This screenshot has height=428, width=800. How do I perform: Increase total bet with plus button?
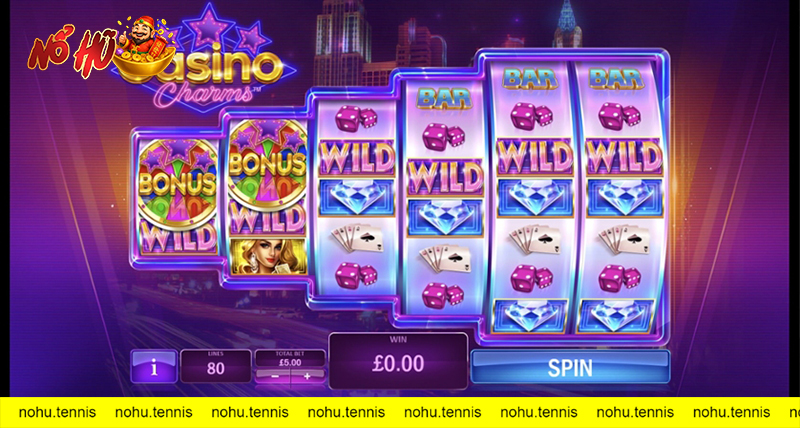[x=308, y=376]
